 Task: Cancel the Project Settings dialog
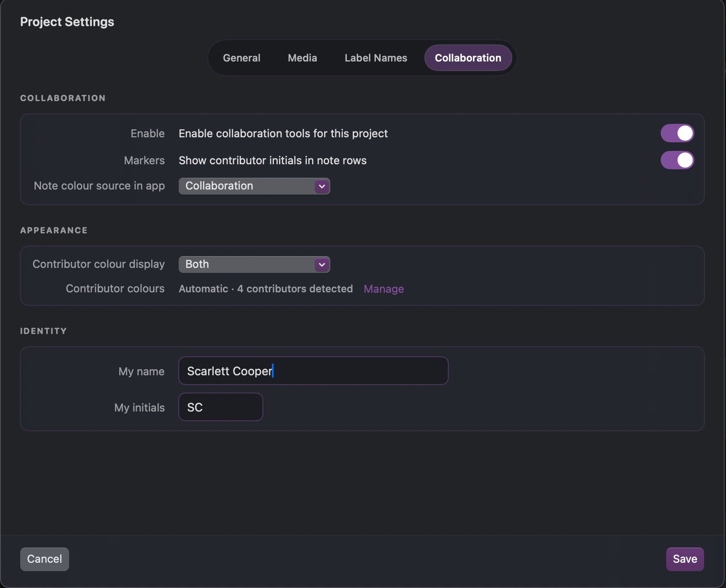[x=44, y=559]
